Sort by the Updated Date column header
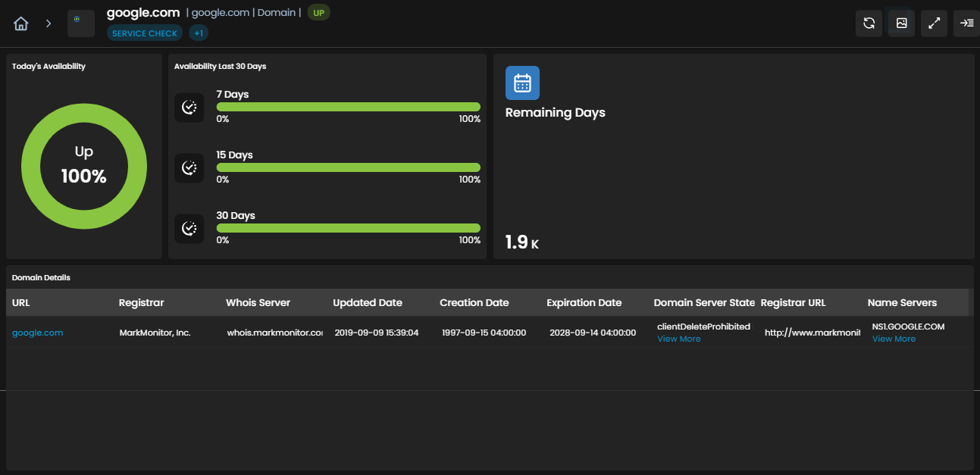The width and height of the screenshot is (980, 475). tap(368, 302)
